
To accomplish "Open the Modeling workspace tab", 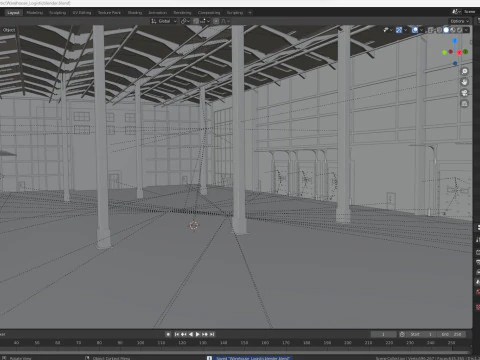I will point(35,13).
